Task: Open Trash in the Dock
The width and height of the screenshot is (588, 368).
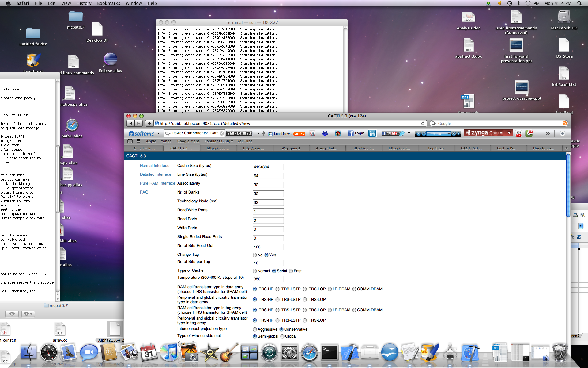Action: click(560, 352)
